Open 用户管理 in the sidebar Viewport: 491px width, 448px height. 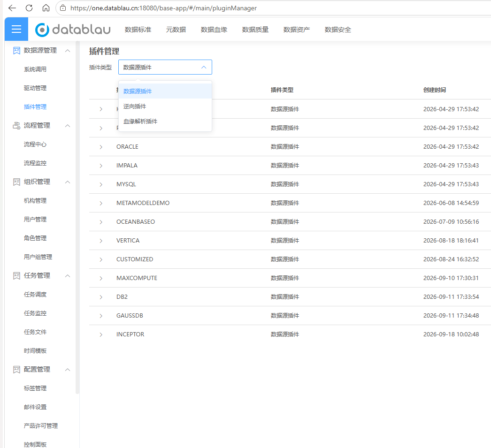[x=35, y=220]
